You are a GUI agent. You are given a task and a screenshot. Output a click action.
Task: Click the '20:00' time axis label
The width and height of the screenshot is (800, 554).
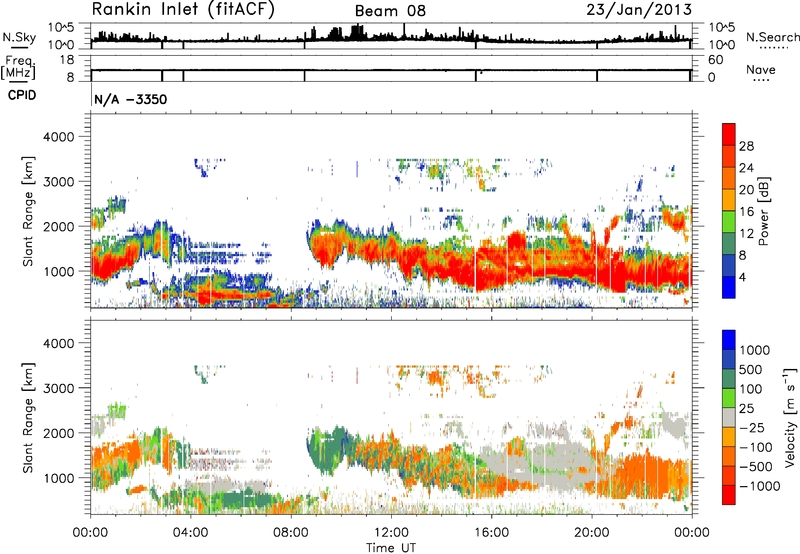tap(591, 533)
